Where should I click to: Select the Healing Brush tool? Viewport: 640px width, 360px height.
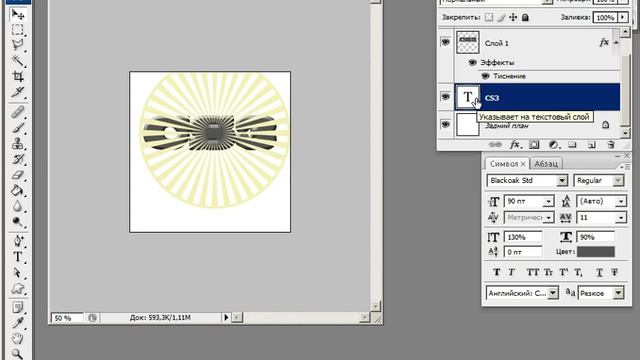click(x=18, y=112)
